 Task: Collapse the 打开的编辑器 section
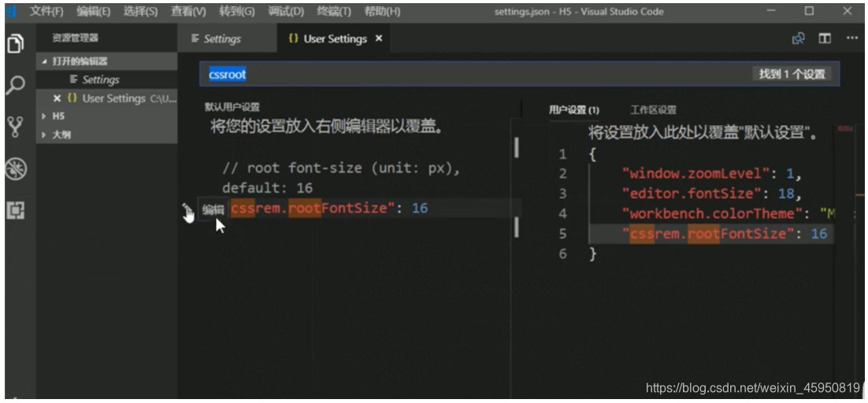click(x=107, y=61)
